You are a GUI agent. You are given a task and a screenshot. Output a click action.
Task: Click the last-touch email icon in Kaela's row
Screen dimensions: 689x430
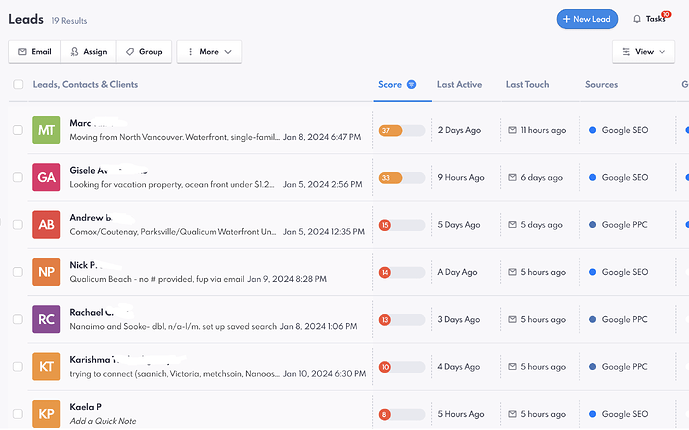point(512,414)
